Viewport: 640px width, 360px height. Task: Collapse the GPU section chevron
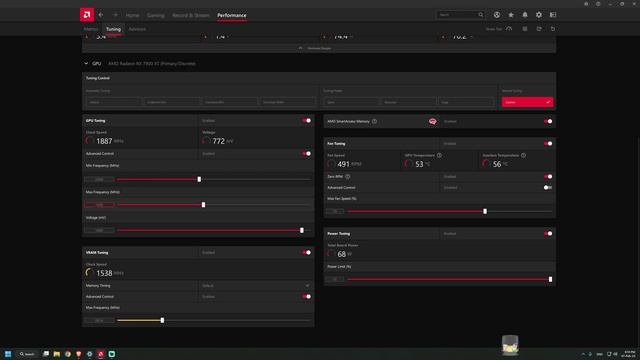86,64
